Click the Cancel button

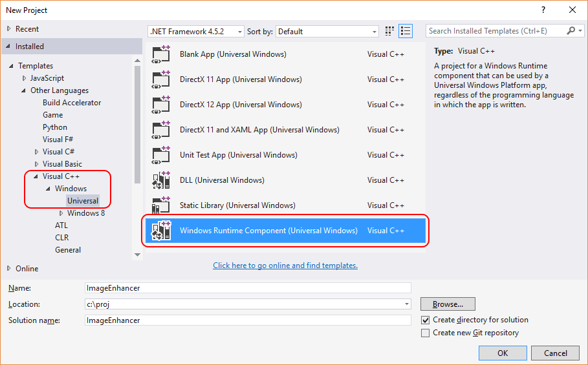click(x=556, y=353)
